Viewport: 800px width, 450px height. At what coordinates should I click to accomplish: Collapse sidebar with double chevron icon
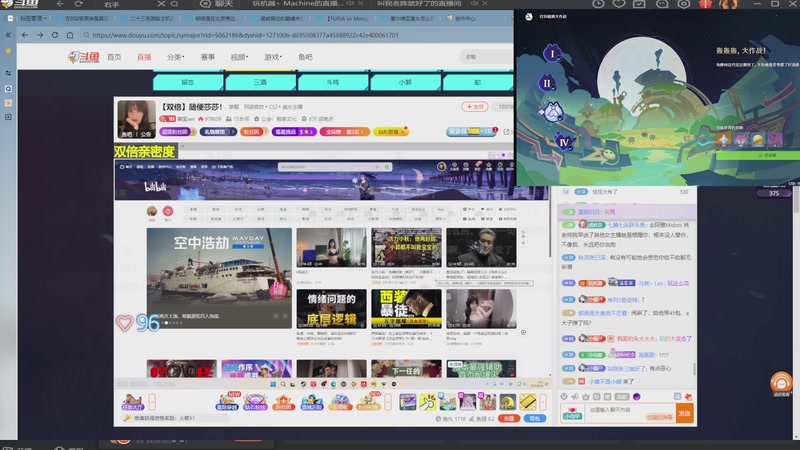[8, 35]
